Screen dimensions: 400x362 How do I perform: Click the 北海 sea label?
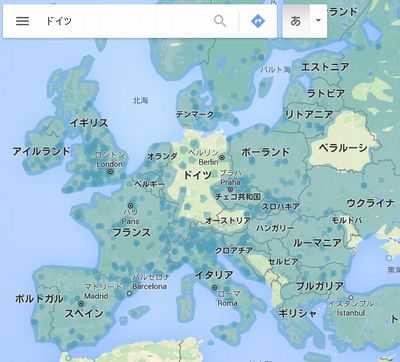[141, 100]
